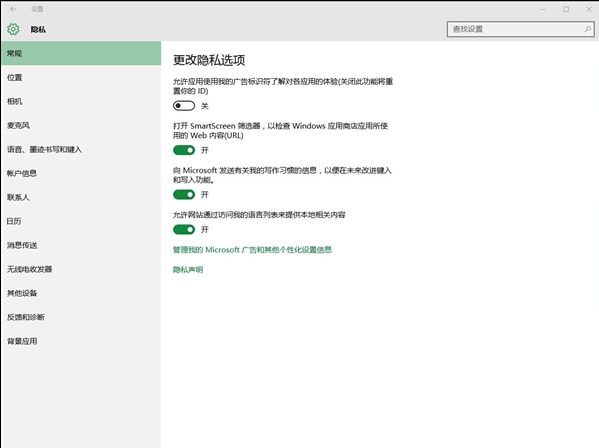The width and height of the screenshot is (599, 448).
Task: Turn off the SmartScreen filter toggle
Action: [x=184, y=150]
